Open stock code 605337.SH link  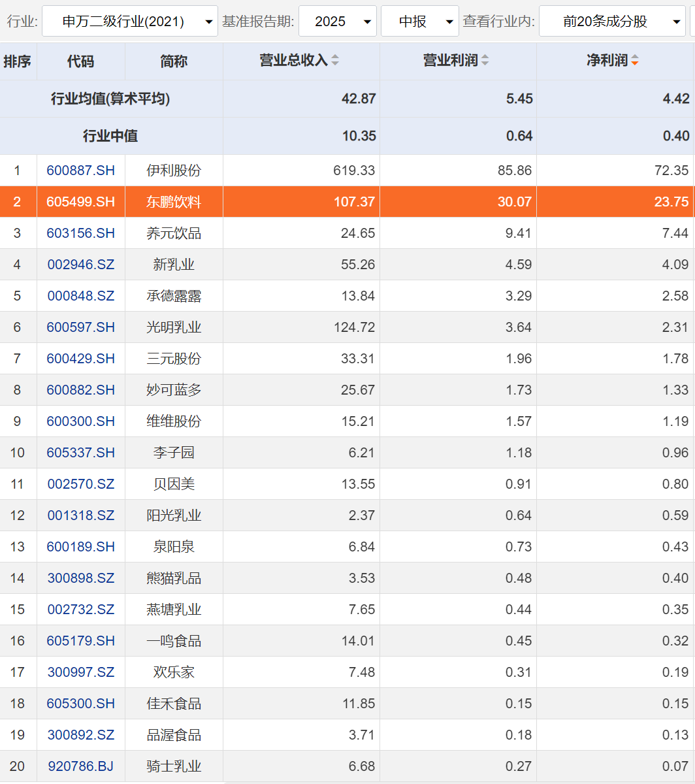click(x=81, y=453)
